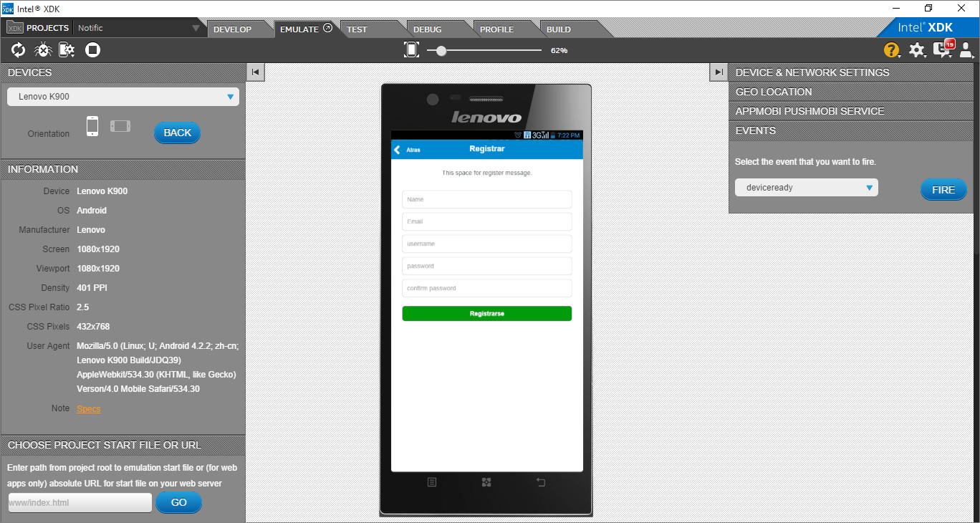Collapse the Information panel header
This screenshot has height=523, width=980.
point(123,169)
